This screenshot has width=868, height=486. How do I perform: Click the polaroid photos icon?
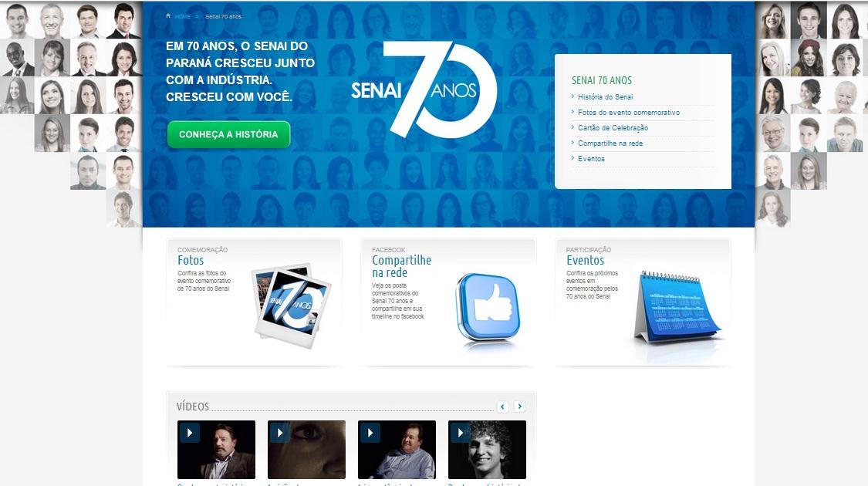(291, 305)
